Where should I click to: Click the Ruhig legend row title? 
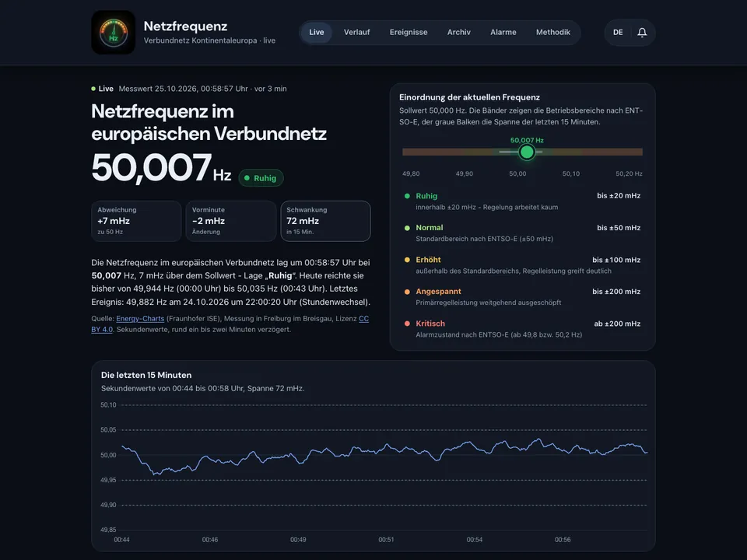click(x=426, y=196)
